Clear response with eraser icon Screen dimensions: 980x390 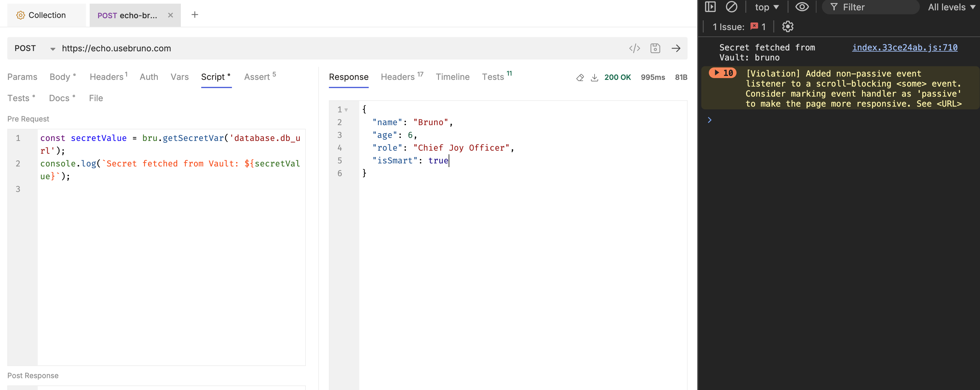tap(580, 77)
